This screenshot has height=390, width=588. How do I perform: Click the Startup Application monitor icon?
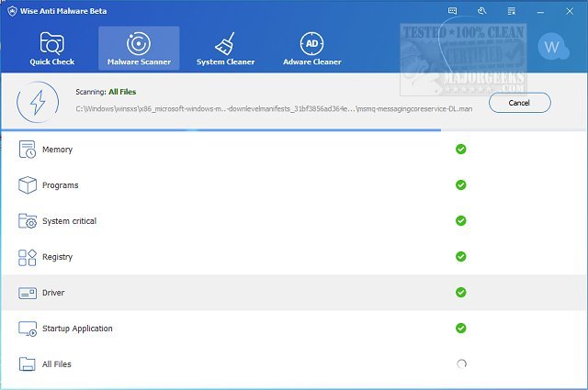(x=28, y=329)
